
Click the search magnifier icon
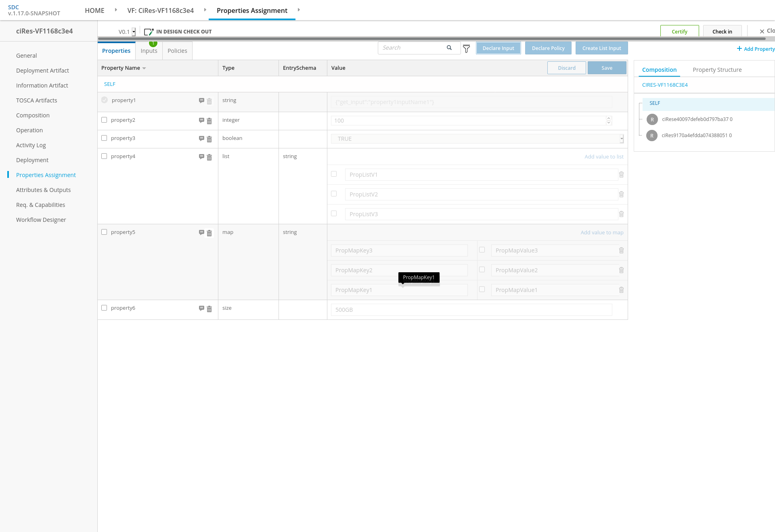[449, 48]
